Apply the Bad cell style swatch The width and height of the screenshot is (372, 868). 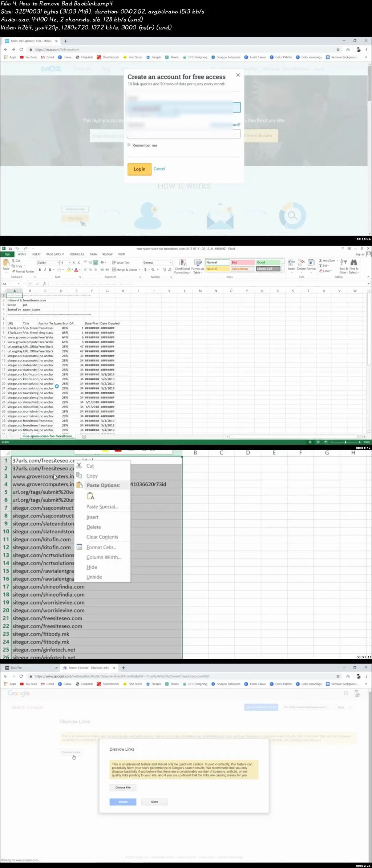coord(243,262)
